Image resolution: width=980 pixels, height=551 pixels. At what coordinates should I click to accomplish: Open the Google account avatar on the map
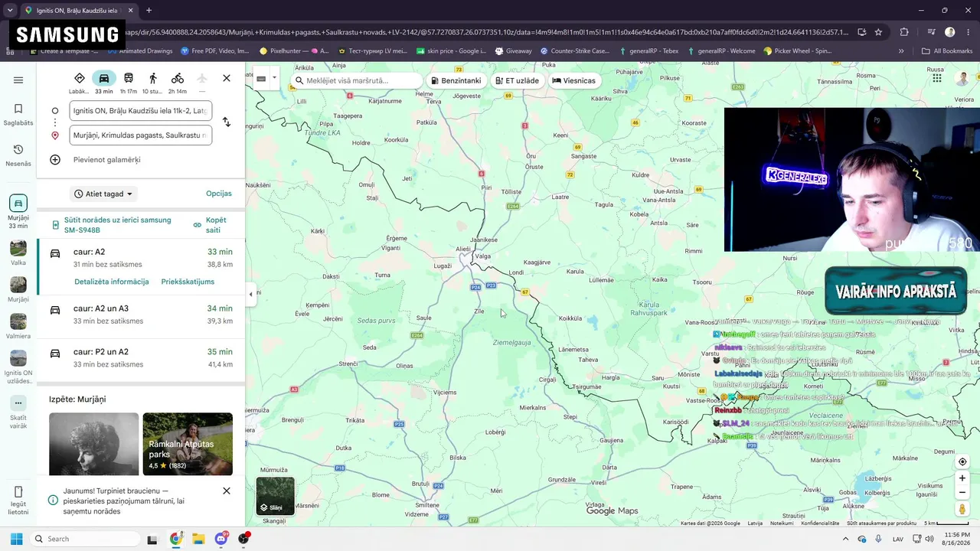click(963, 78)
